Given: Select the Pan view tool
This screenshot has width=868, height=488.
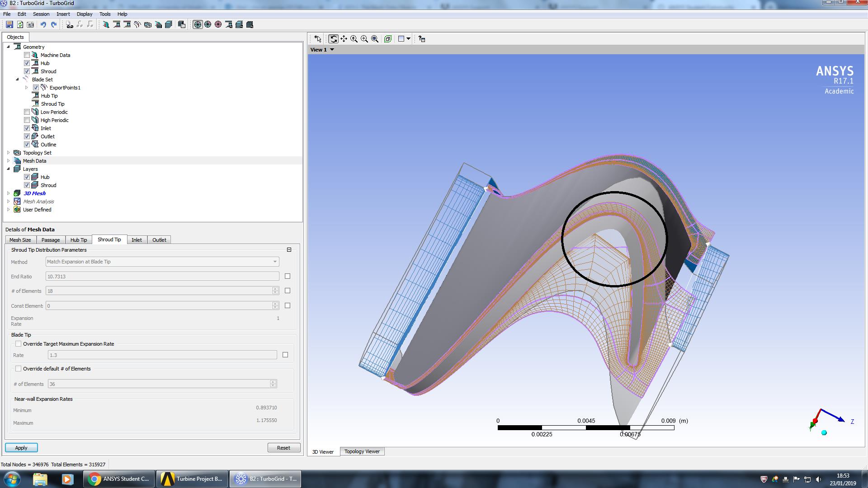Looking at the screenshot, I should coord(344,39).
